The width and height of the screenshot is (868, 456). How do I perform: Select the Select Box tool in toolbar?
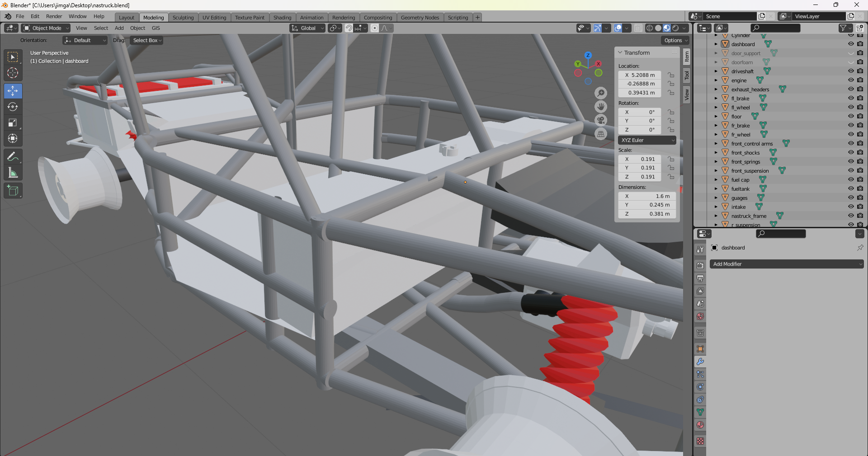click(13, 57)
